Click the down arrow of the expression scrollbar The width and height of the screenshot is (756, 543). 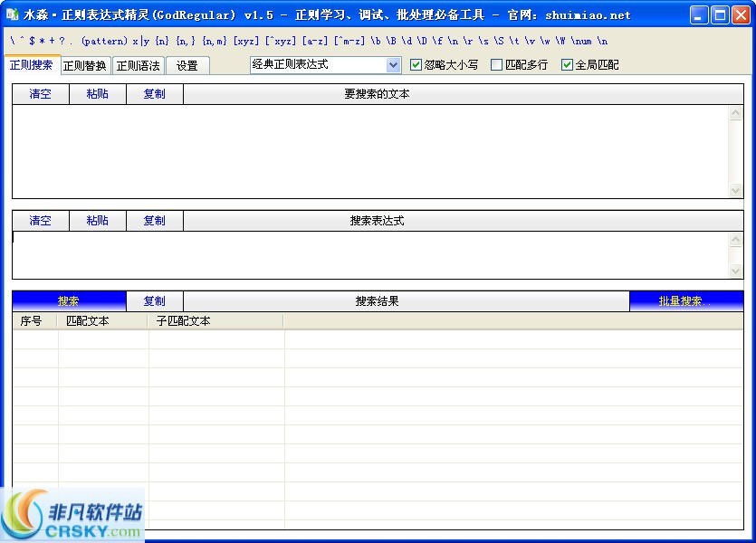(x=735, y=271)
